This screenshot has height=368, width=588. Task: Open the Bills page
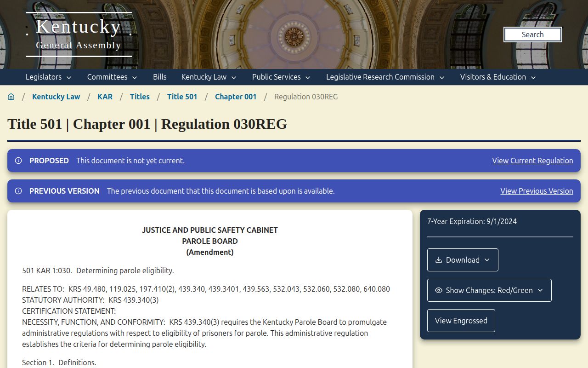coord(160,77)
